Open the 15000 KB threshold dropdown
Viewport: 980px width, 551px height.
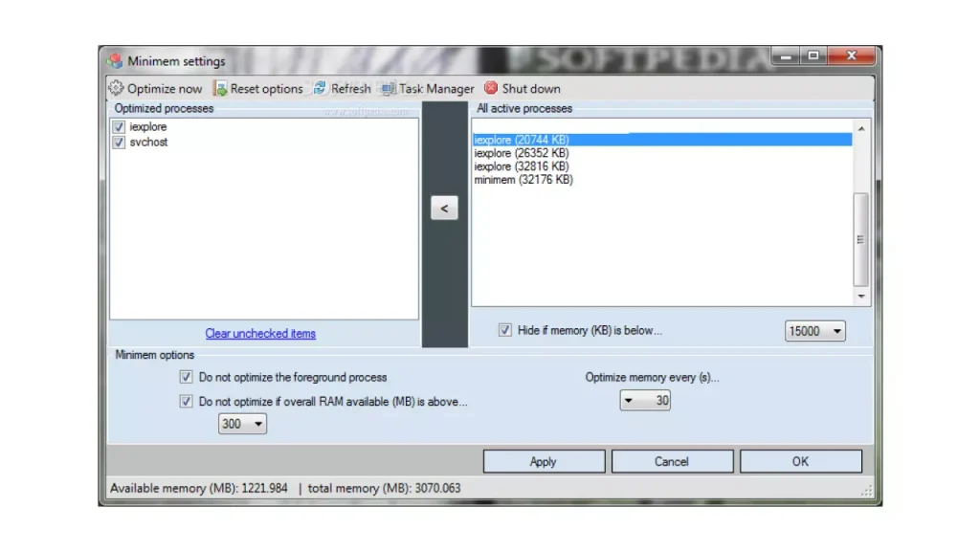point(815,331)
